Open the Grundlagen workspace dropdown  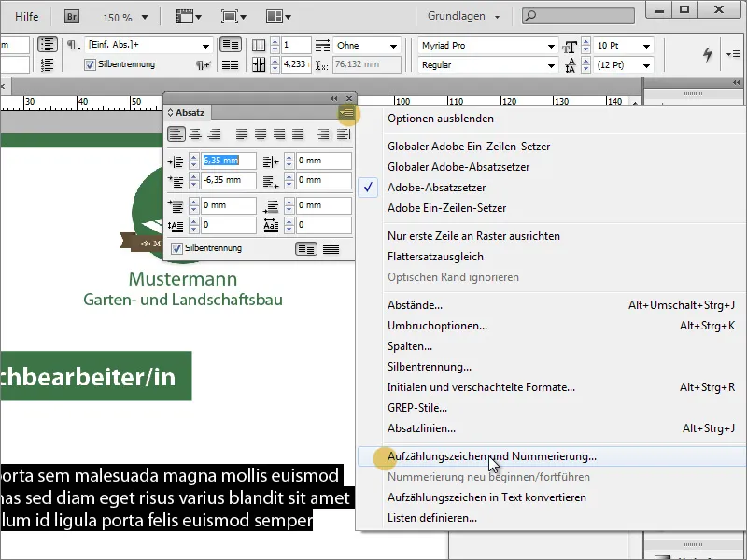pos(497,17)
